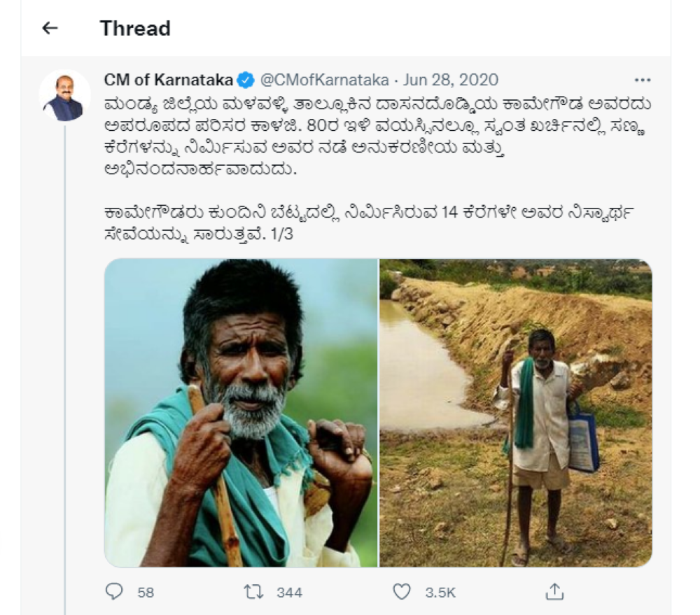The width and height of the screenshot is (700, 615).
Task: Like the tweet with the heart icon
Action: pos(401,592)
